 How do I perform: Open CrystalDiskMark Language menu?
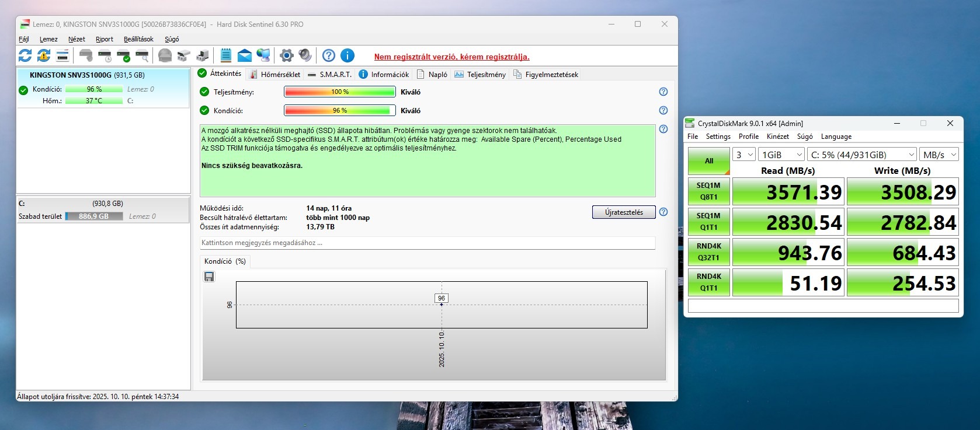(836, 137)
